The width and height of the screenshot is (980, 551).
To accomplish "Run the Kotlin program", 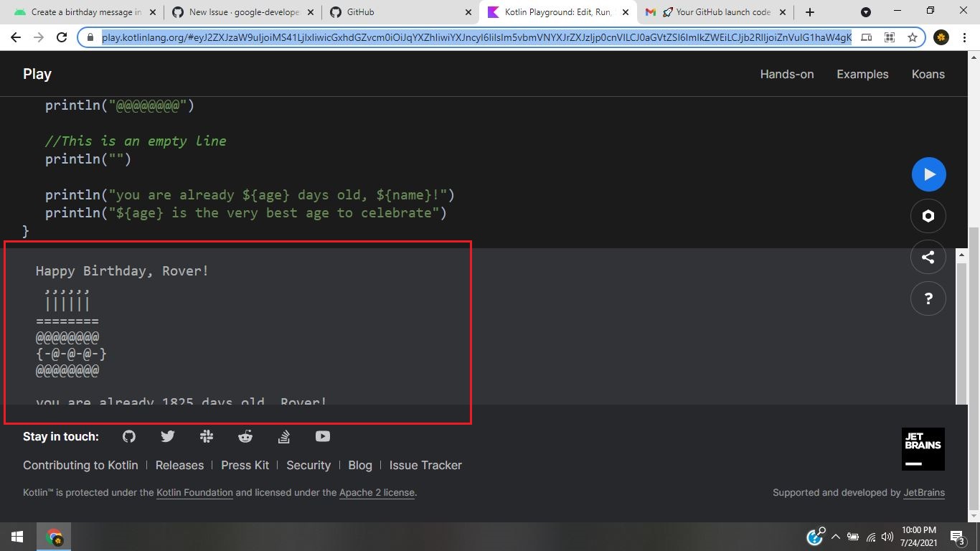I will (x=928, y=174).
